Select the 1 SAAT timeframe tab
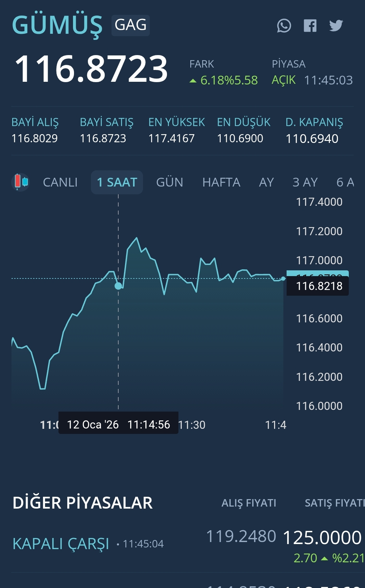The image size is (365, 588). [117, 182]
